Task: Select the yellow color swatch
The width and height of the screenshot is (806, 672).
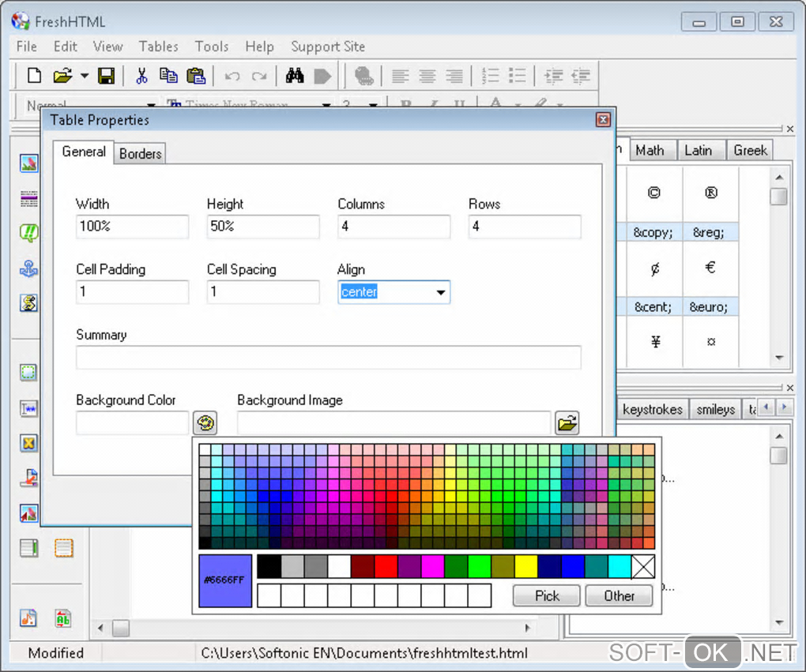Action: pyautogui.click(x=526, y=566)
